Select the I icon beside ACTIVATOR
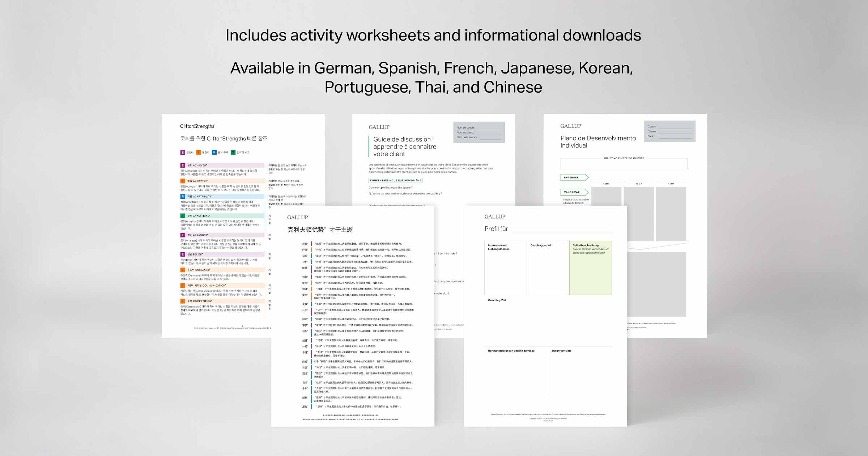This screenshot has height=456, width=868. tap(183, 181)
